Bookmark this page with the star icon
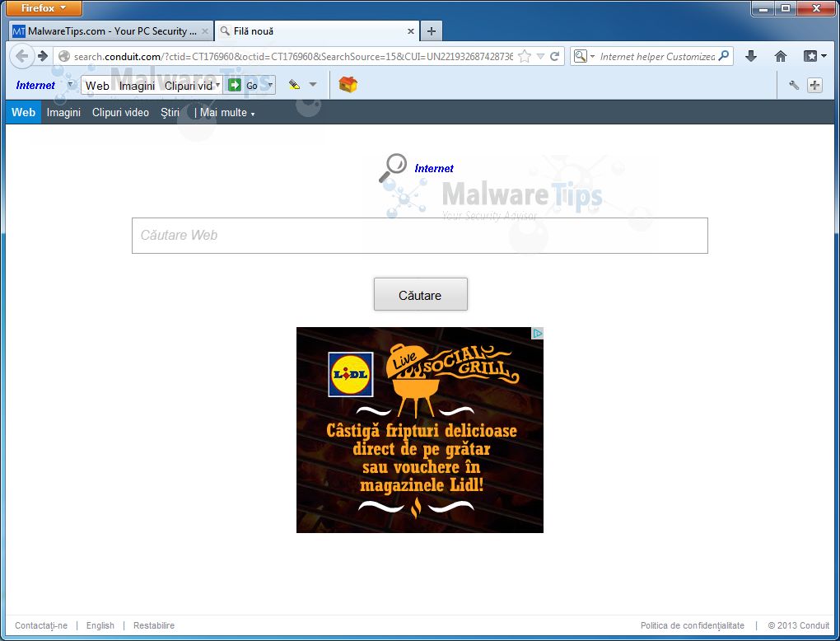Image resolution: width=840 pixels, height=641 pixels. 525,56
